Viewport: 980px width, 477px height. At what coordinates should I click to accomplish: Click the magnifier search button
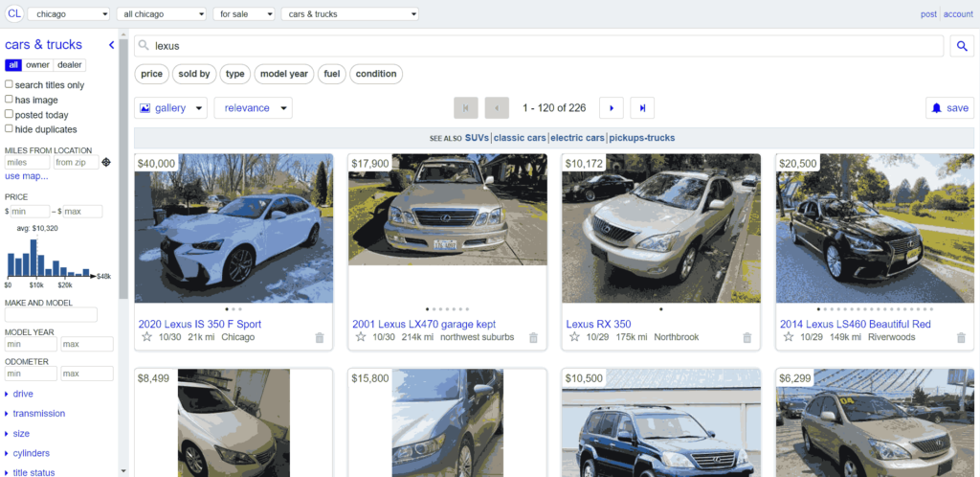[x=962, y=46]
